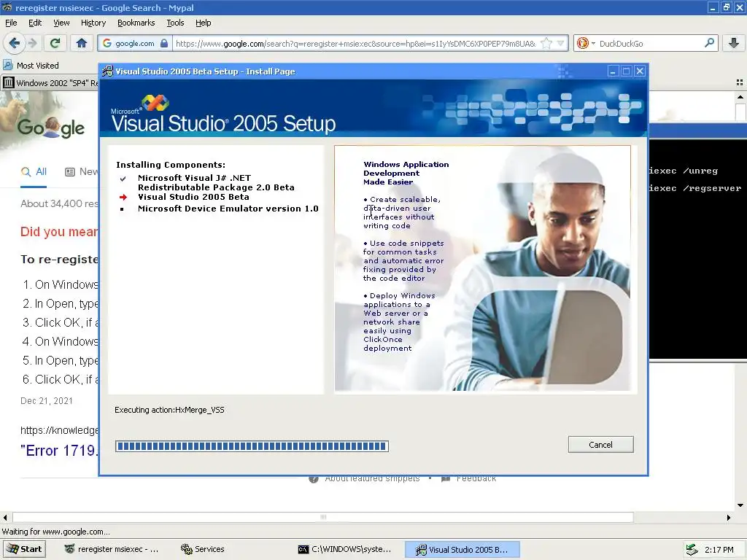Open the 'Error 1719' search result link
Image resolution: width=747 pixels, height=560 pixels.
pyautogui.click(x=60, y=450)
